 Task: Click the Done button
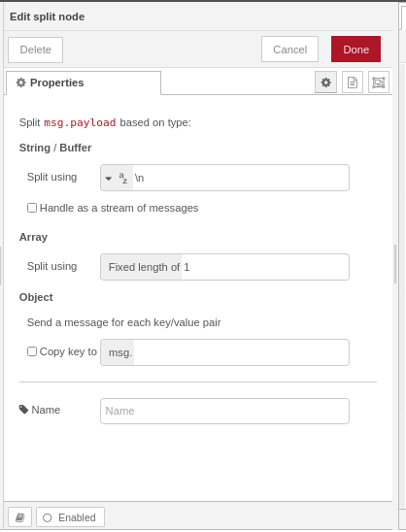click(x=355, y=50)
